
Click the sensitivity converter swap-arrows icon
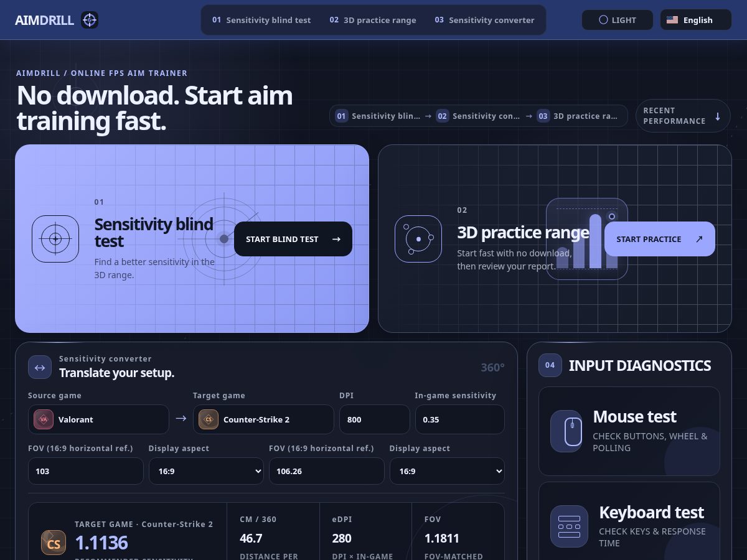coord(40,367)
